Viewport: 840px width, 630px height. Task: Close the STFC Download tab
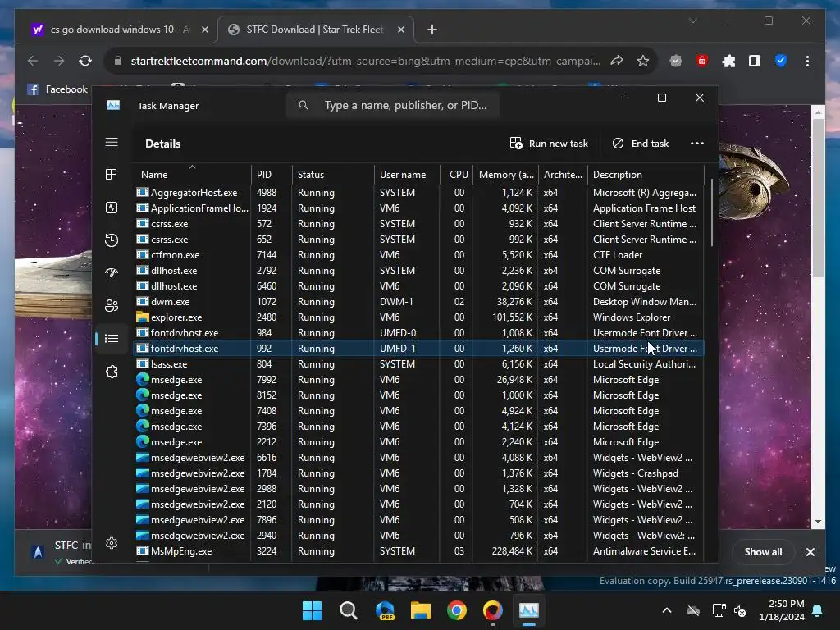point(400,30)
